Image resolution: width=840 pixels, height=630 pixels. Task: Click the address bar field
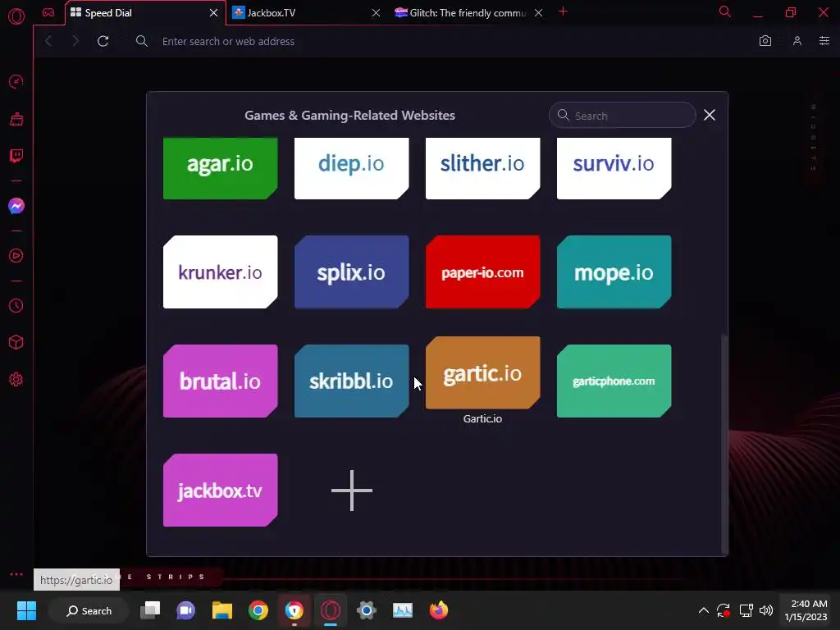pos(440,41)
